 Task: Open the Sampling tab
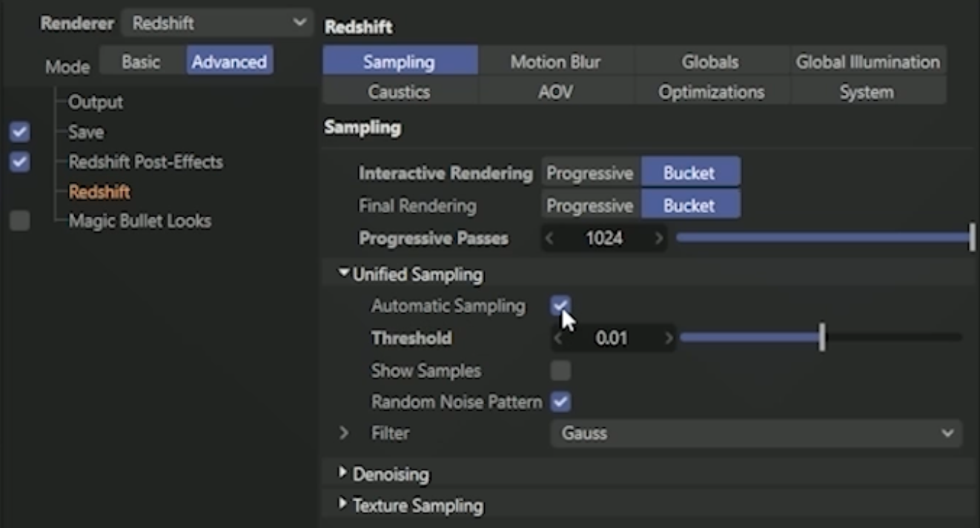coord(400,62)
